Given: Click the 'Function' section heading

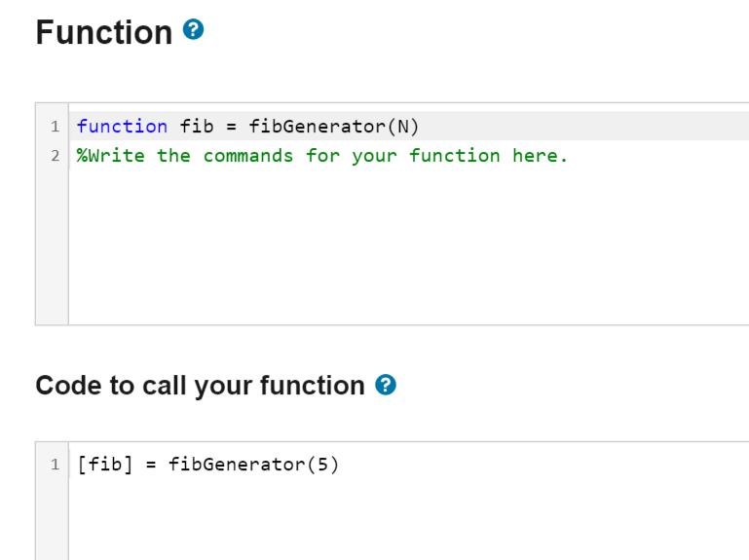Looking at the screenshot, I should pyautogui.click(x=104, y=32).
